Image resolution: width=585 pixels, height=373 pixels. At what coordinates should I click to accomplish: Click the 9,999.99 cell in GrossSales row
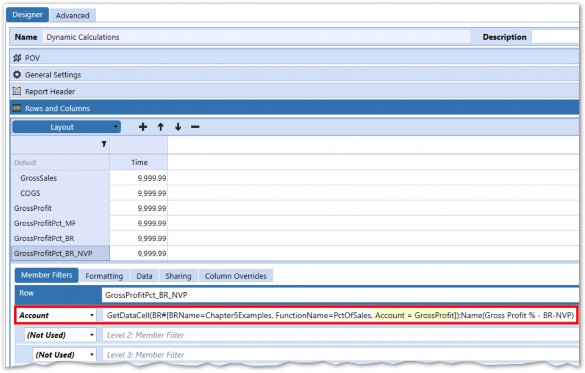pyautogui.click(x=139, y=178)
